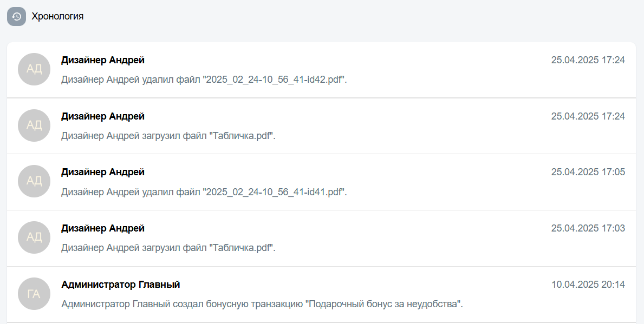Click the Хронология section title
Viewport: 644px width, 324px height.
click(57, 16)
